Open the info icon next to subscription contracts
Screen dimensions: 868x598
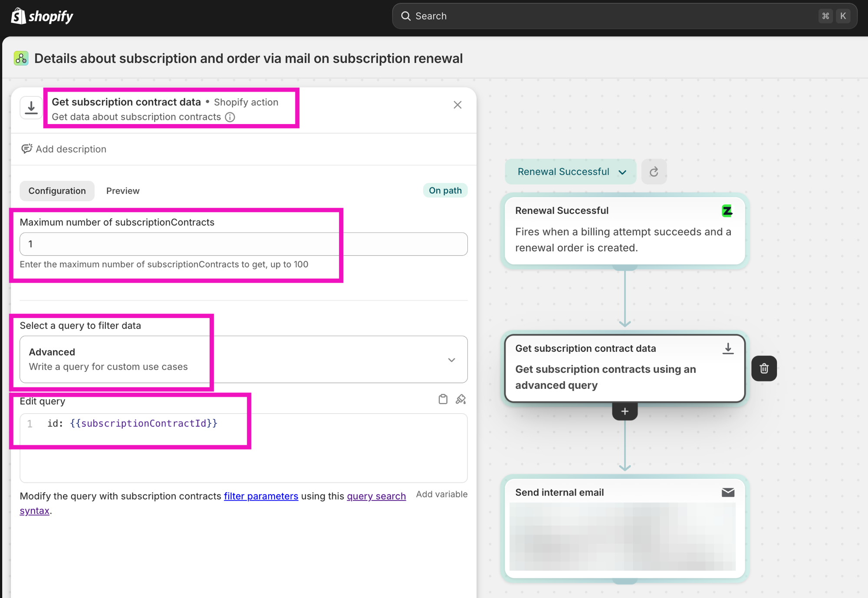coord(230,117)
